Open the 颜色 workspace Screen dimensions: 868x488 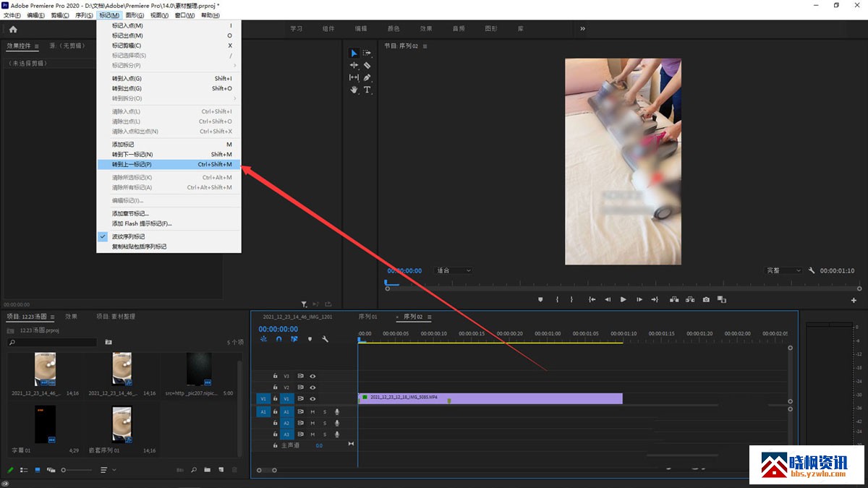click(393, 29)
